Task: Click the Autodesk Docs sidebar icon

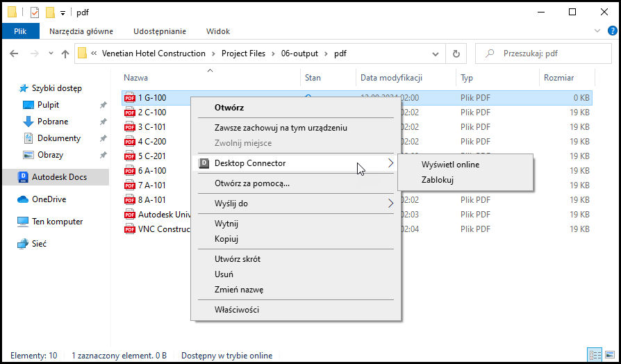Action: pos(23,177)
